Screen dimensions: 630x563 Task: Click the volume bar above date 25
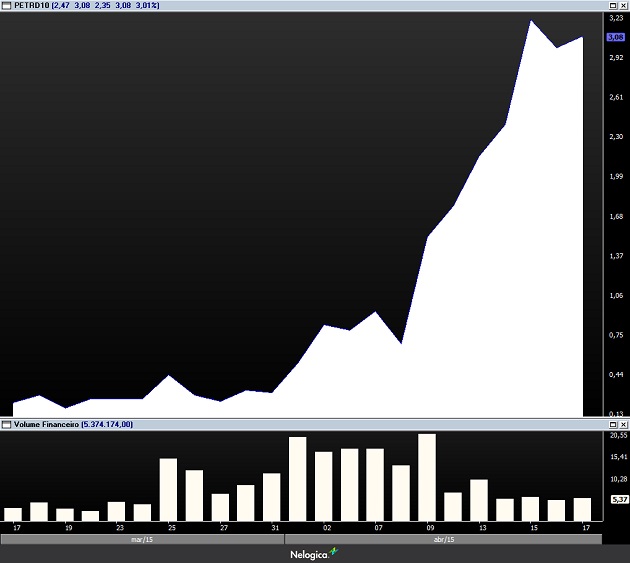[168, 489]
